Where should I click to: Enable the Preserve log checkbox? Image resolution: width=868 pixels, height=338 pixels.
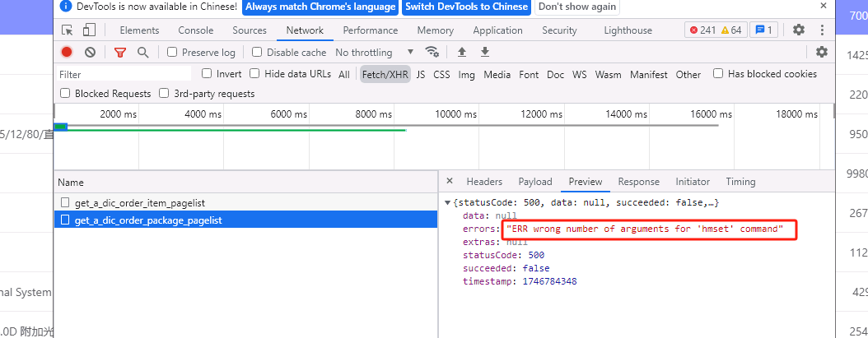(172, 52)
